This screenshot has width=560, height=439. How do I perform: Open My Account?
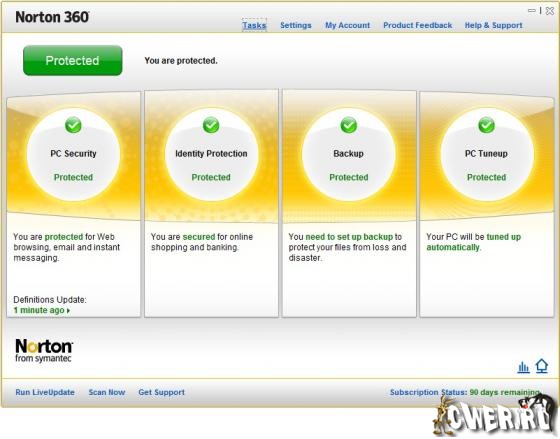pos(348,25)
